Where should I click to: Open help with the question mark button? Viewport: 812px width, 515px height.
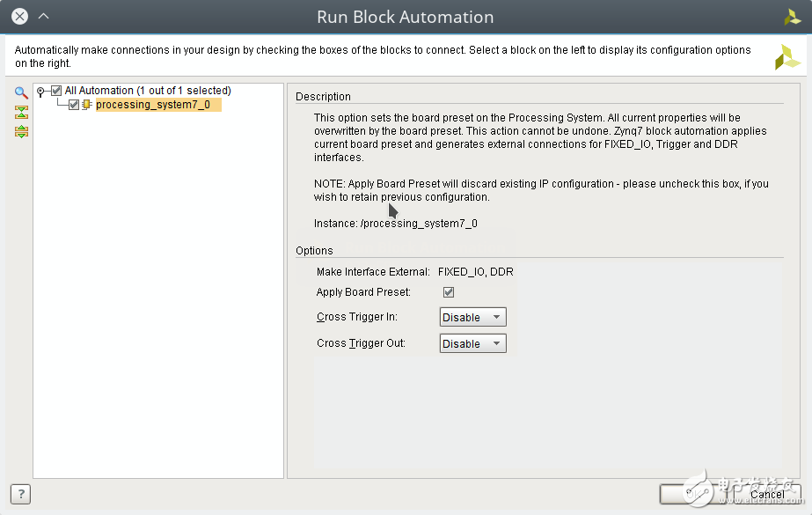point(20,494)
